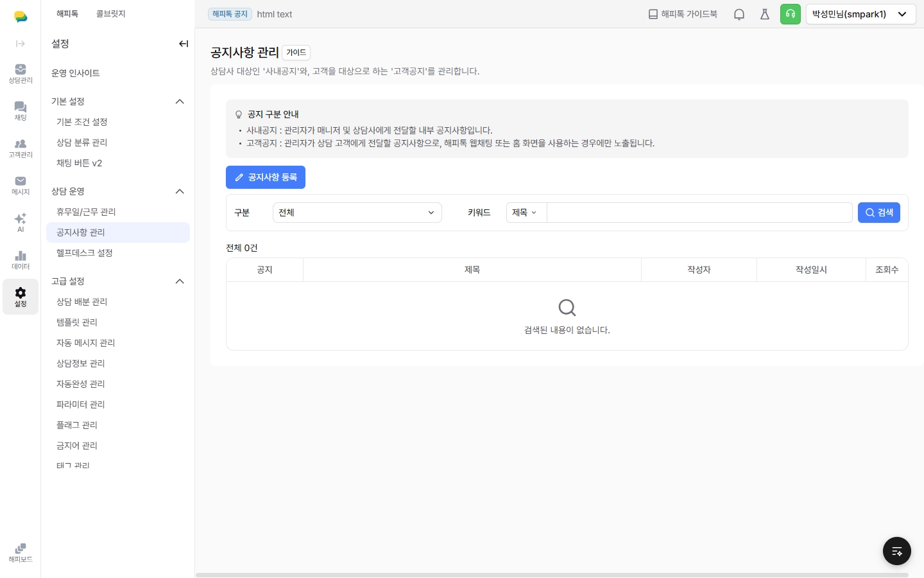This screenshot has height=578, width=924.
Task: Collapse the 기본 설정 section
Action: pos(180,101)
